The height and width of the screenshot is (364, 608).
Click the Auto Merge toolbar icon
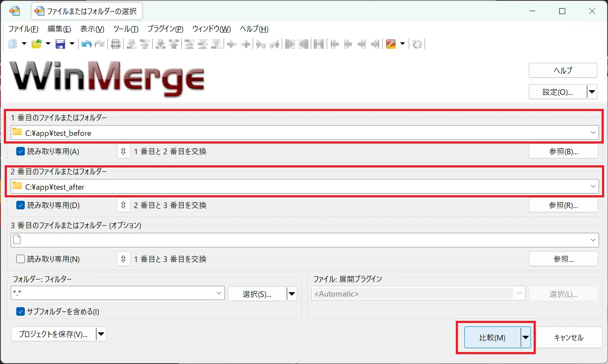319,44
